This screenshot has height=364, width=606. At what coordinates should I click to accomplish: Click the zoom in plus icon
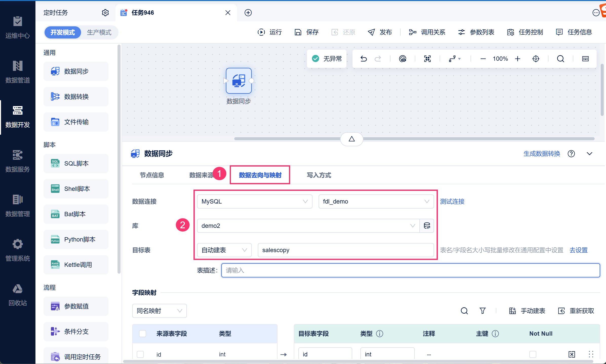(x=518, y=59)
